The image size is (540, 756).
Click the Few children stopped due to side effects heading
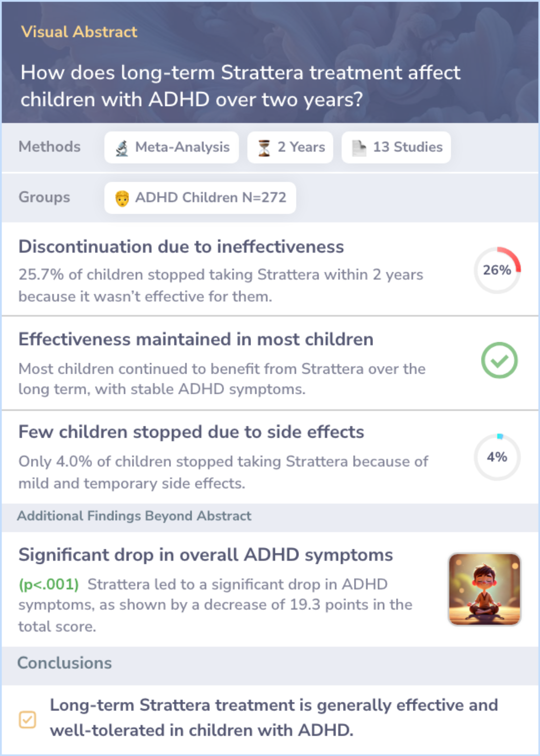click(191, 432)
